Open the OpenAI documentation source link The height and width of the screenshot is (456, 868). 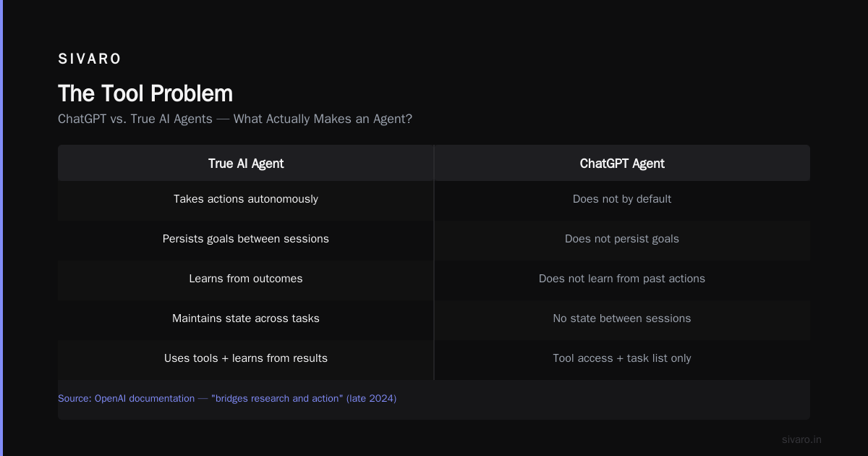227,399
